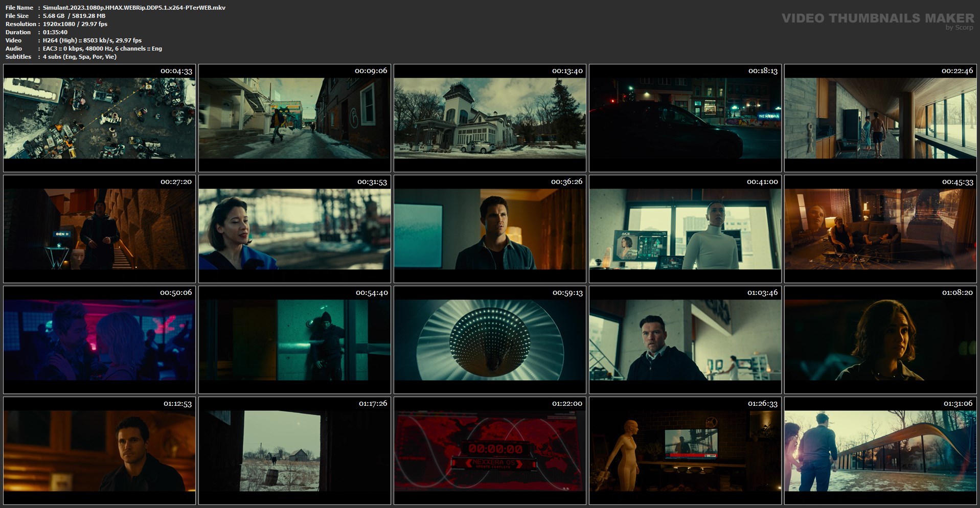Open the thumbnail at 00:09:06
This screenshot has width=980, height=508.
pos(294,118)
